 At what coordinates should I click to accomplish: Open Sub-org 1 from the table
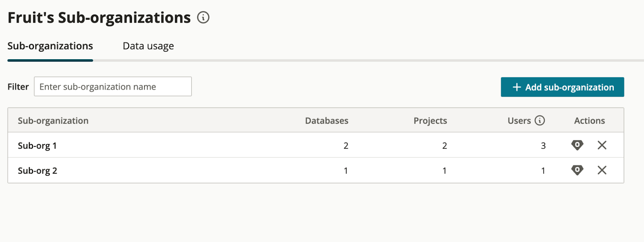tap(37, 145)
